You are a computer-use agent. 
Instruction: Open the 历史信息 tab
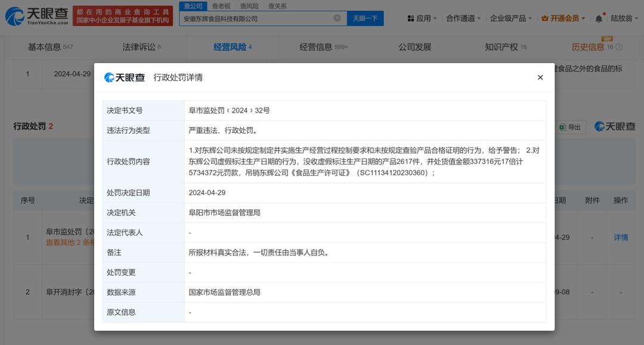pyautogui.click(x=592, y=47)
